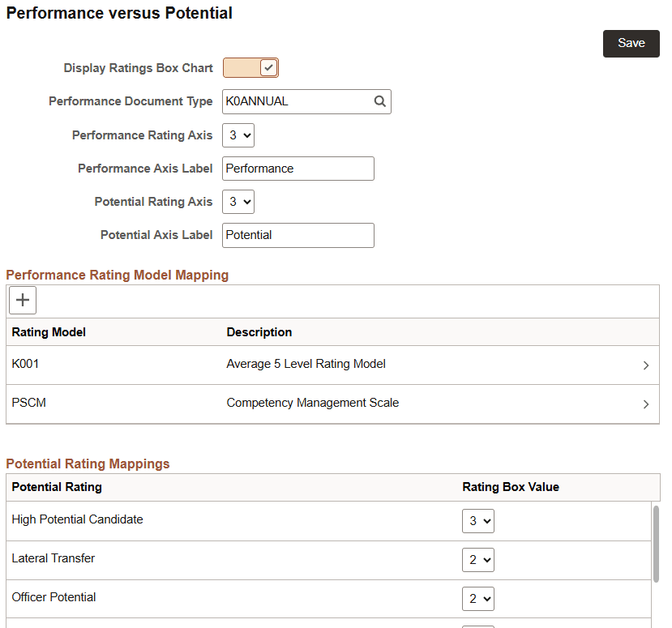Open the Potential Rating Axis dropdown

[238, 201]
